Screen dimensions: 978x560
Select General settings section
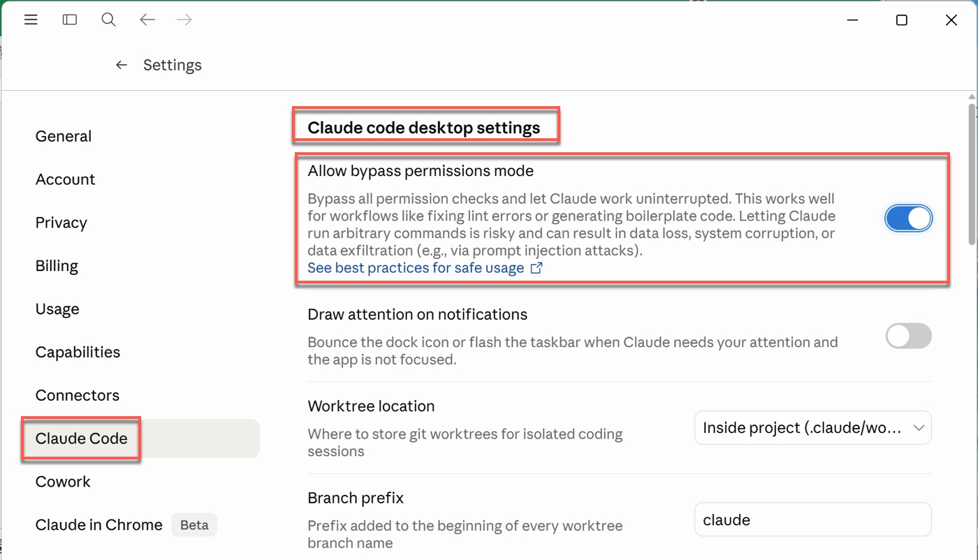pyautogui.click(x=64, y=136)
